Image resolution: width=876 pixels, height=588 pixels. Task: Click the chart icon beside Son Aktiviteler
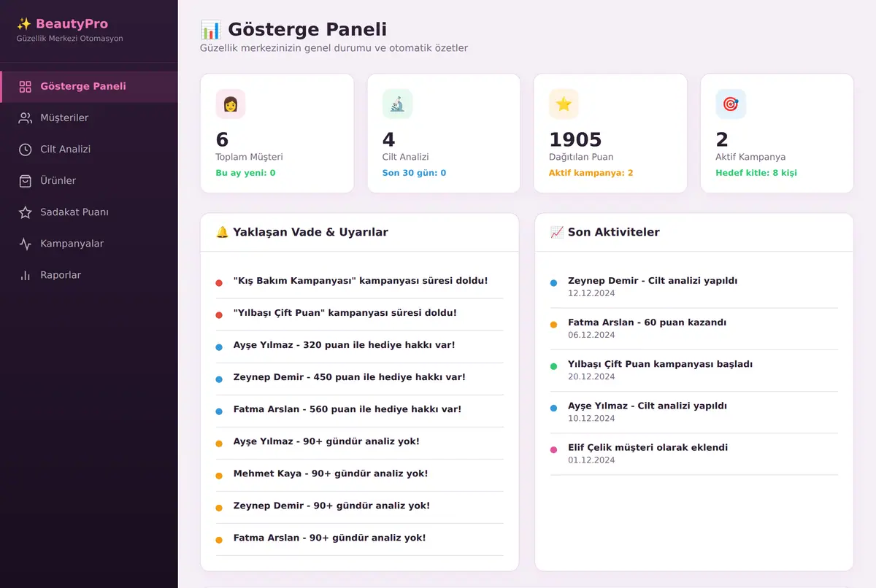tap(557, 232)
